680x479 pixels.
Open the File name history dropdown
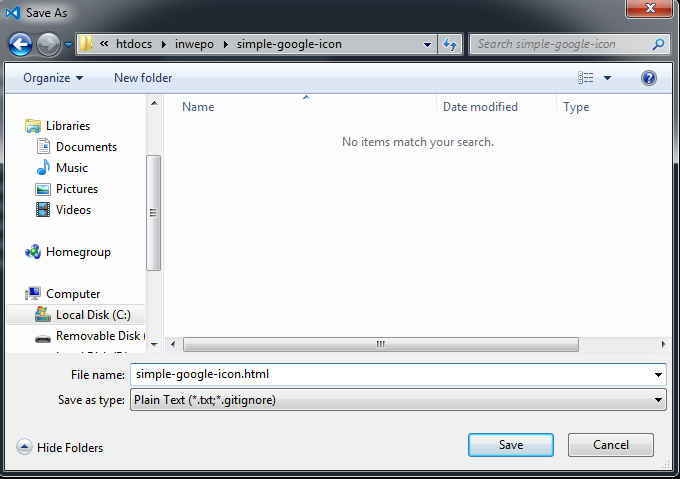point(658,375)
